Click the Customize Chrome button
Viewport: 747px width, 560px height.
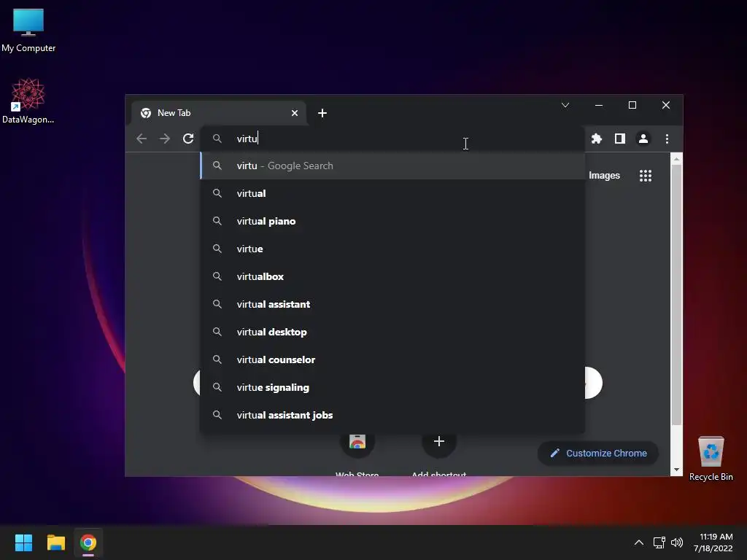tap(598, 453)
